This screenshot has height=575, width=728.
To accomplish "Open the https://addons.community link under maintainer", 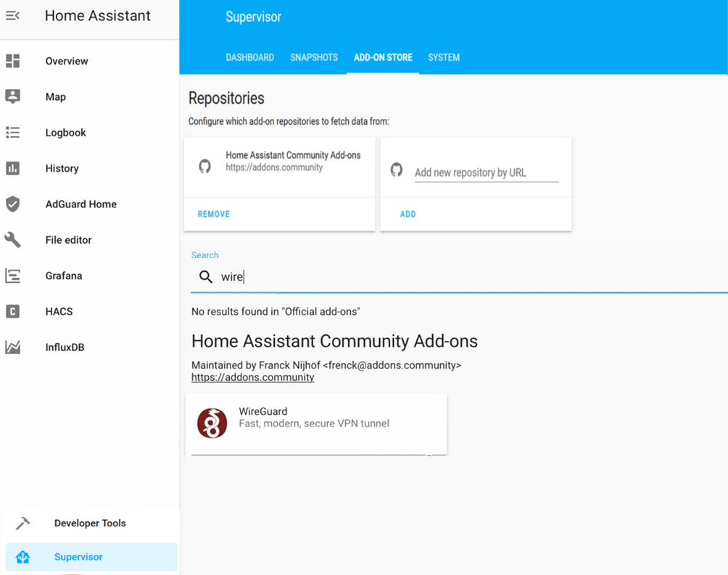I will point(252,377).
